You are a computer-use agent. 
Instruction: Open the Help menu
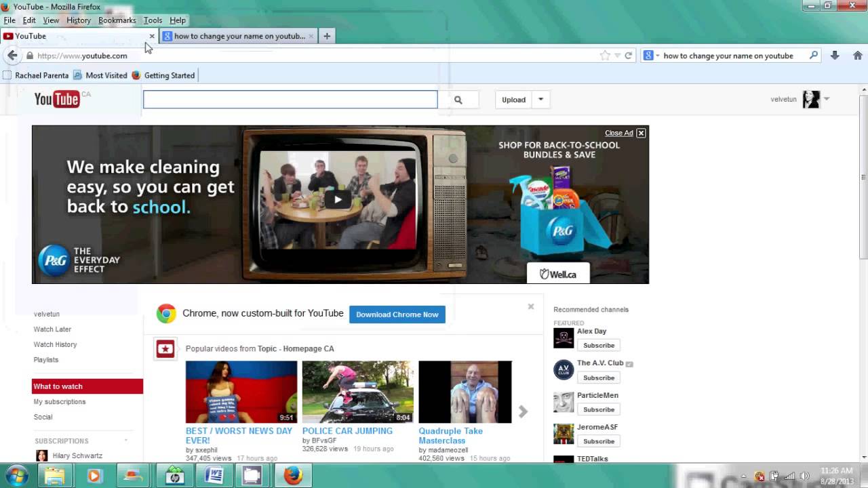[x=178, y=20]
